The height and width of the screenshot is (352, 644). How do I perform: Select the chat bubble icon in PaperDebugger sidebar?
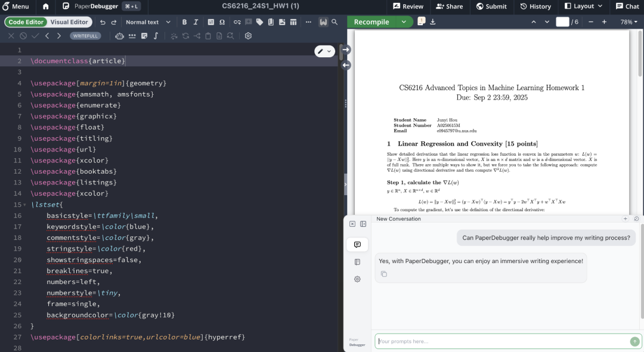pos(357,245)
